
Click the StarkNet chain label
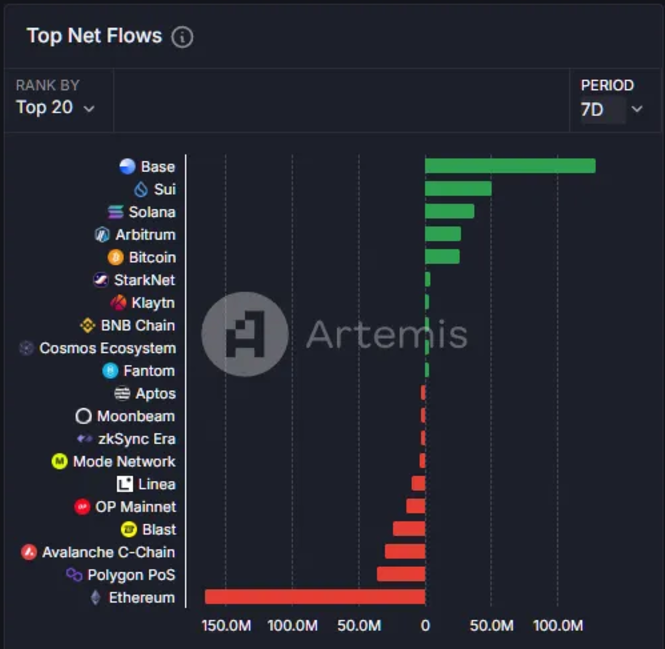tap(144, 280)
